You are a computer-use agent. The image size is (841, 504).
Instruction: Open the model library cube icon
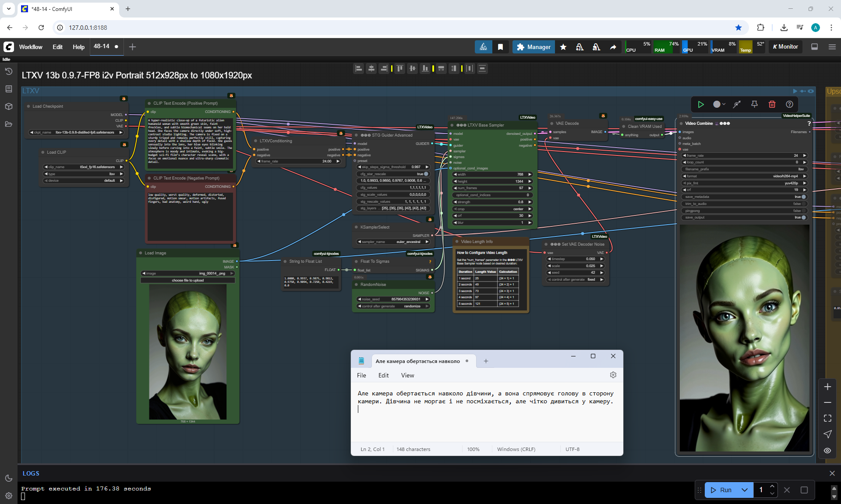[x=8, y=106]
